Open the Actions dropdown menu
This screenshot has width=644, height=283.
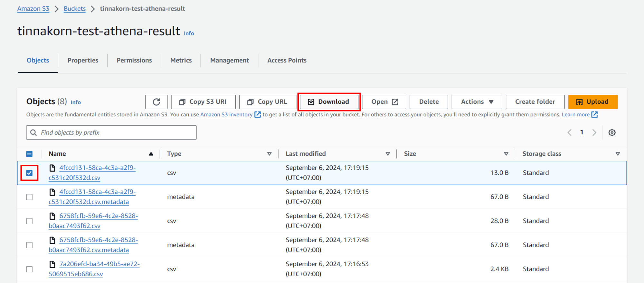coord(477,102)
